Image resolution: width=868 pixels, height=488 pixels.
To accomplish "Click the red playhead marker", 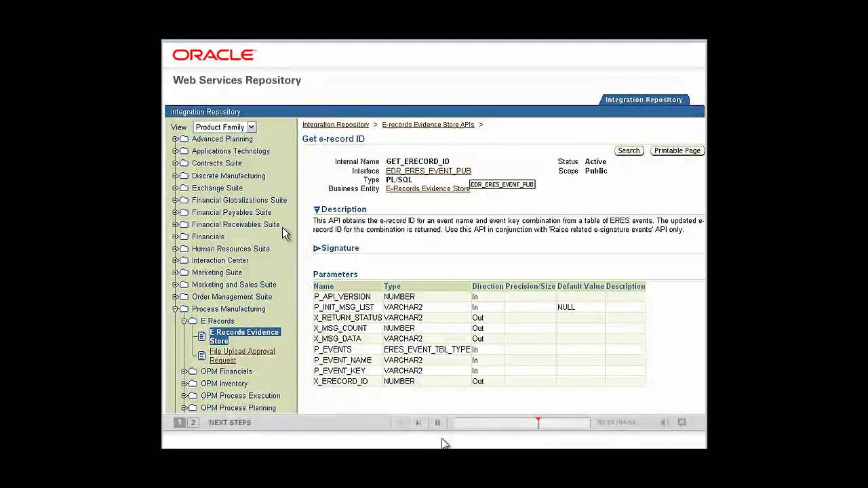I will coord(538,422).
